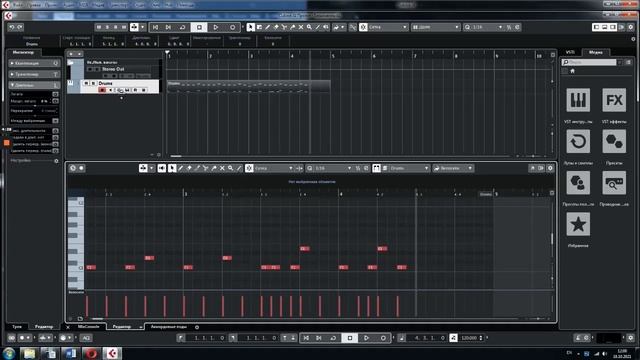Select the Erase tool in project toolbar
The height and width of the screenshot is (360, 640).
276,27
